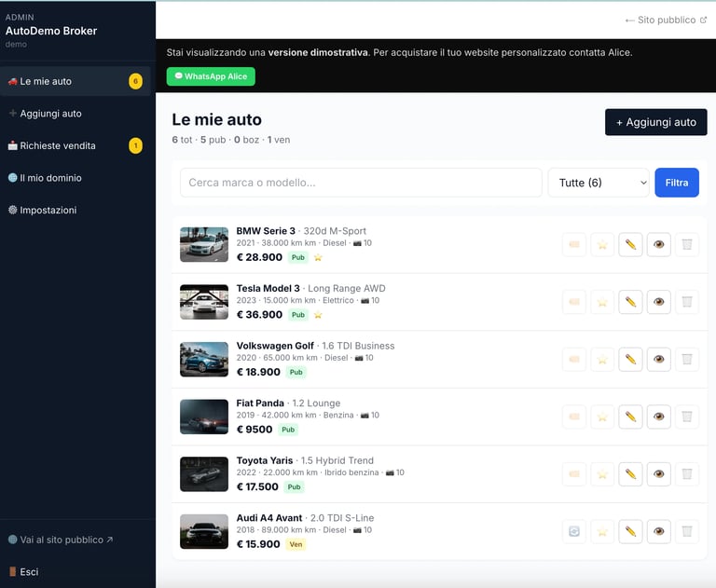Viewport: 716px width, 588px height.
Task: Click the Fiat Panda € 9500 price
Action: [x=255, y=430]
